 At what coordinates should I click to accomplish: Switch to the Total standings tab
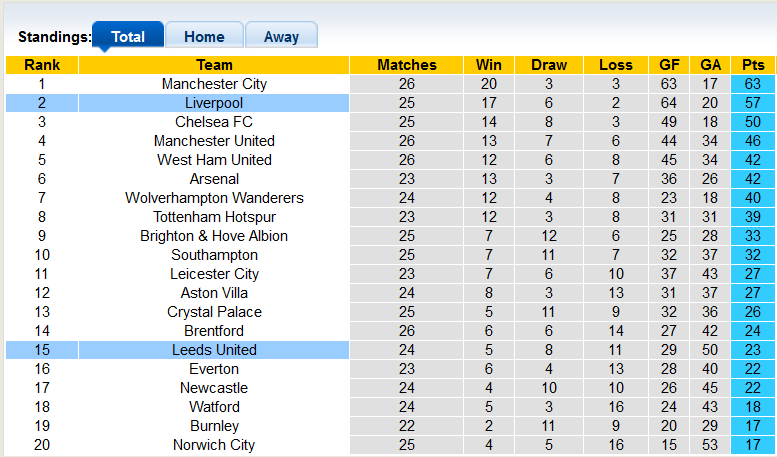point(127,37)
